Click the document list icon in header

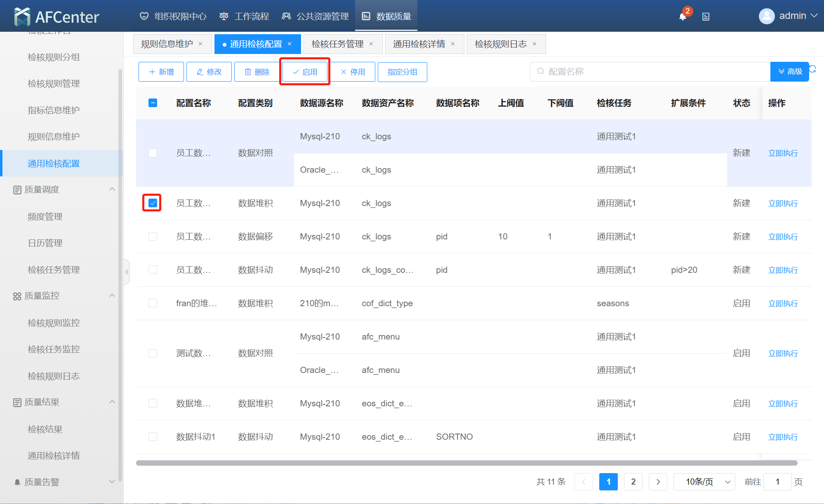click(x=706, y=17)
